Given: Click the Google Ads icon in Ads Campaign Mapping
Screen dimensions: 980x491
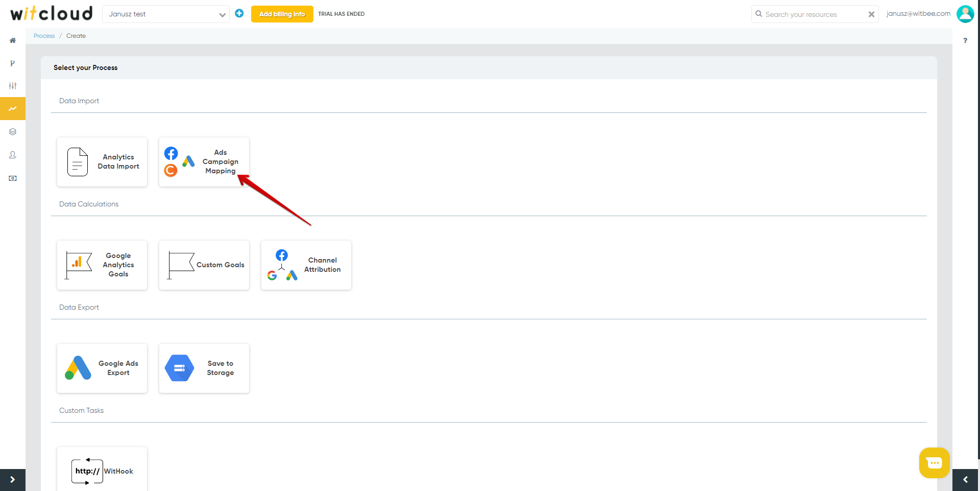Looking at the screenshot, I should click(188, 161).
